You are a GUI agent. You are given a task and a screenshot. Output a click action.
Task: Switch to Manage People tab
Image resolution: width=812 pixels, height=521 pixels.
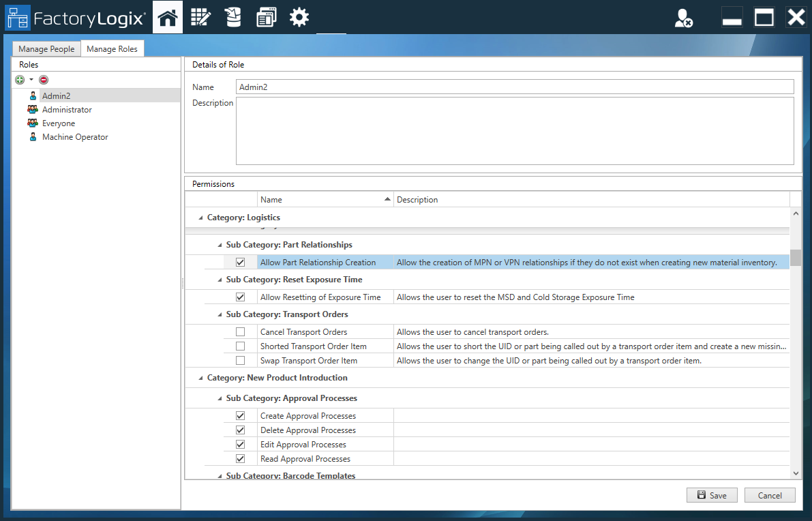46,48
